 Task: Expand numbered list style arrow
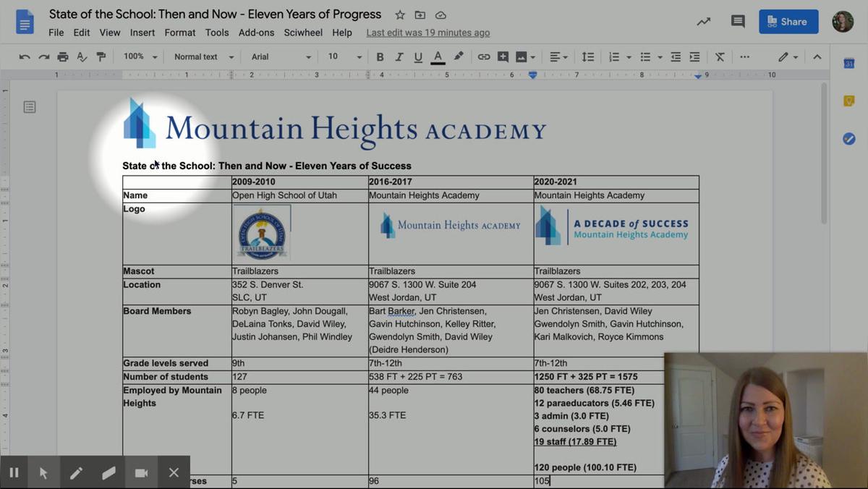pyautogui.click(x=629, y=57)
